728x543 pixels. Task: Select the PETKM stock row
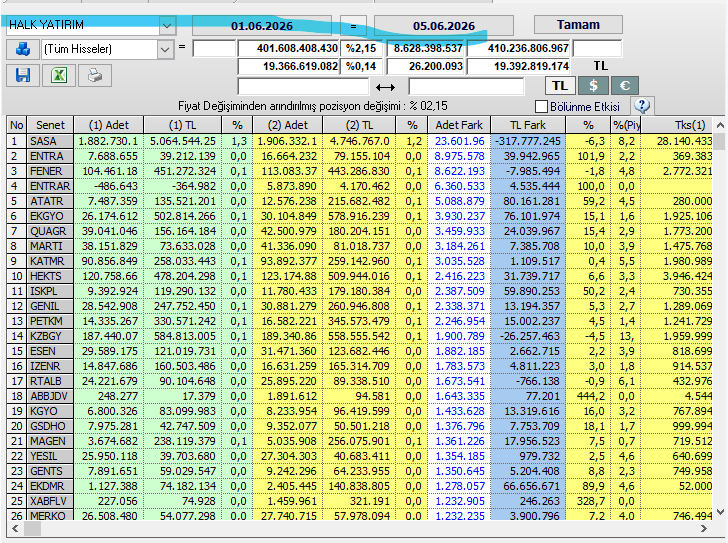[x=359, y=321]
